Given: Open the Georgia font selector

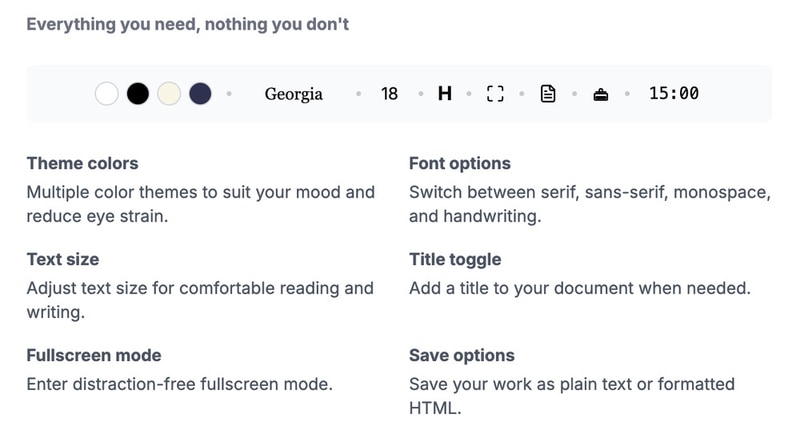Looking at the screenshot, I should point(293,94).
